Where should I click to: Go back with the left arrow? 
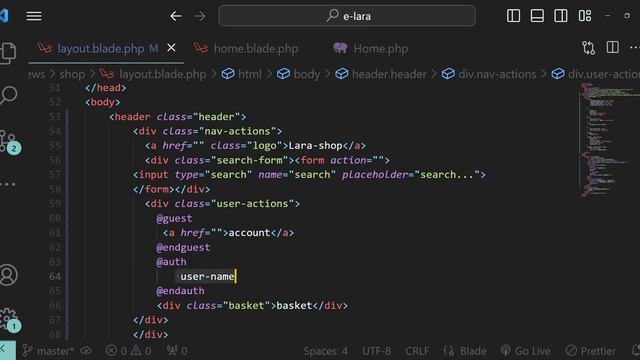point(176,16)
